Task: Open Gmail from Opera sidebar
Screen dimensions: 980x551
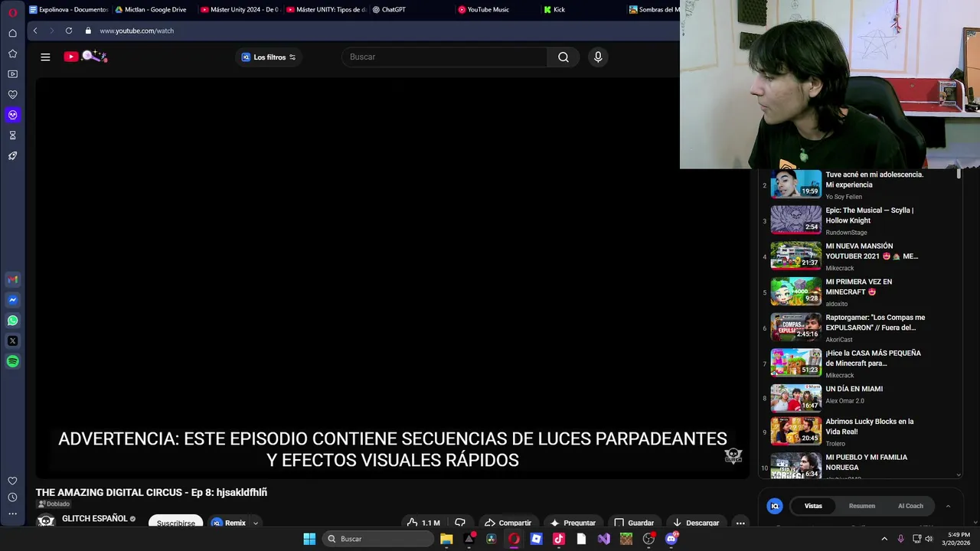Action: pos(12,280)
